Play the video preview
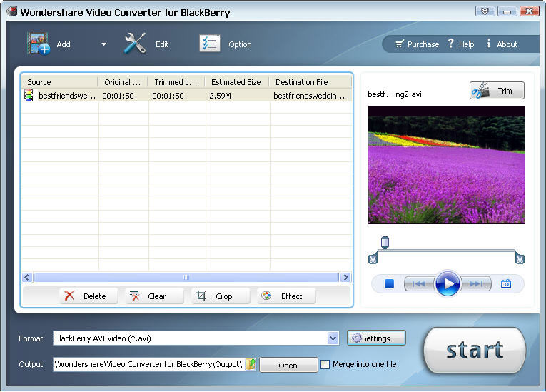The width and height of the screenshot is (546, 392). (x=448, y=283)
